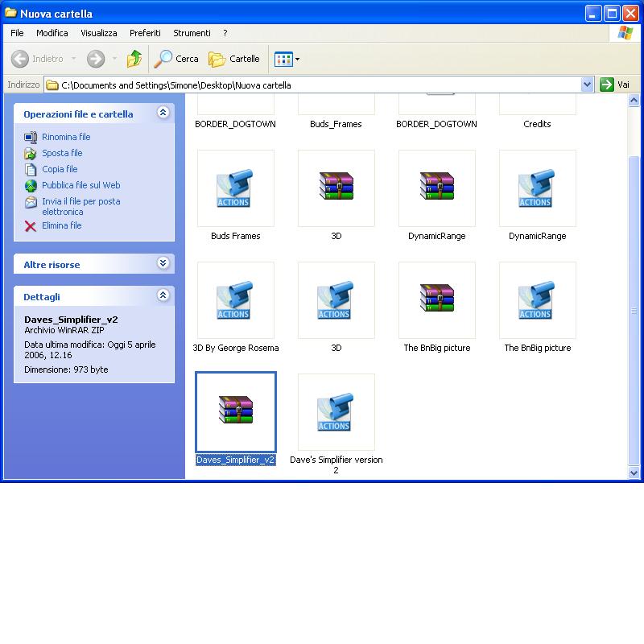644x644 pixels.
Task: Select the DynamicRange WinRAR archive
Action: [436, 188]
